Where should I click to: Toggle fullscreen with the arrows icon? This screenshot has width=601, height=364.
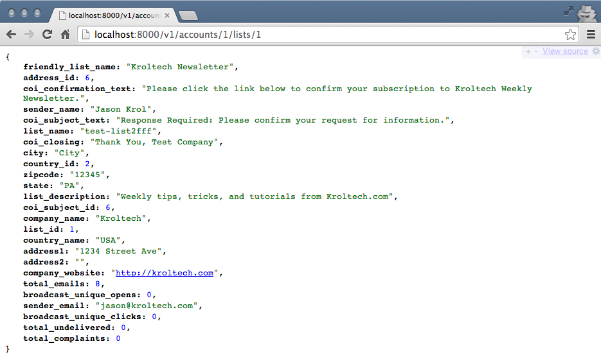pyautogui.click(x=569, y=12)
